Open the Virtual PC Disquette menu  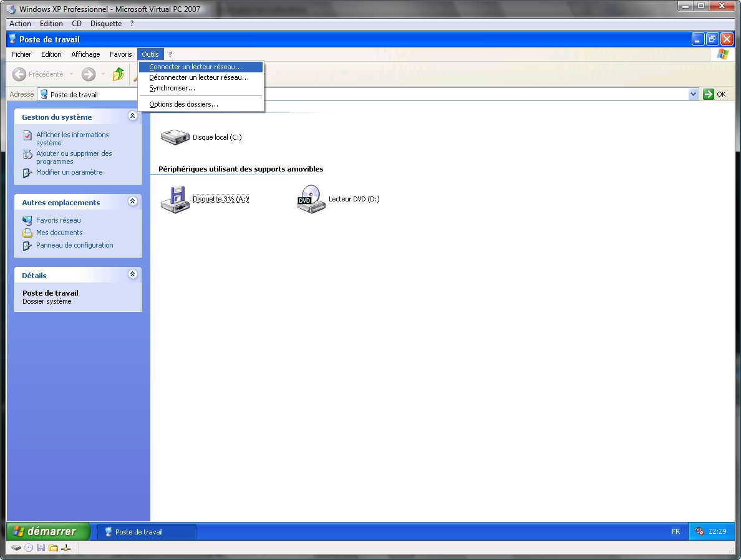pyautogui.click(x=106, y=24)
